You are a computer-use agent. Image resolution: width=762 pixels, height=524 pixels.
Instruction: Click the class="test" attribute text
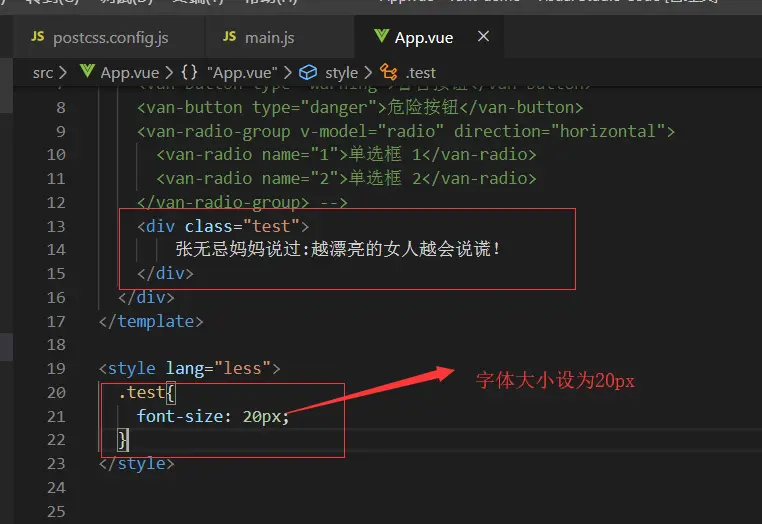(242, 227)
